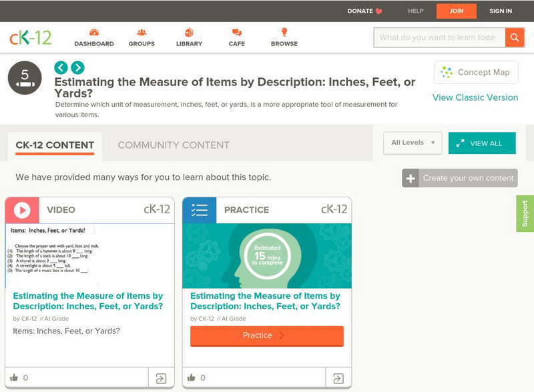Click the plus icon for creating content
Viewport: 534px width, 392px height.
tap(411, 178)
